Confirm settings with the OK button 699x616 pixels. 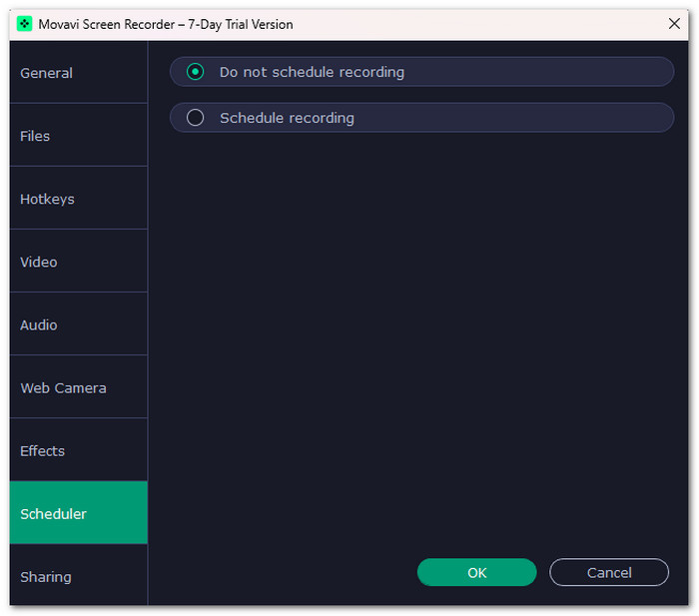click(476, 572)
